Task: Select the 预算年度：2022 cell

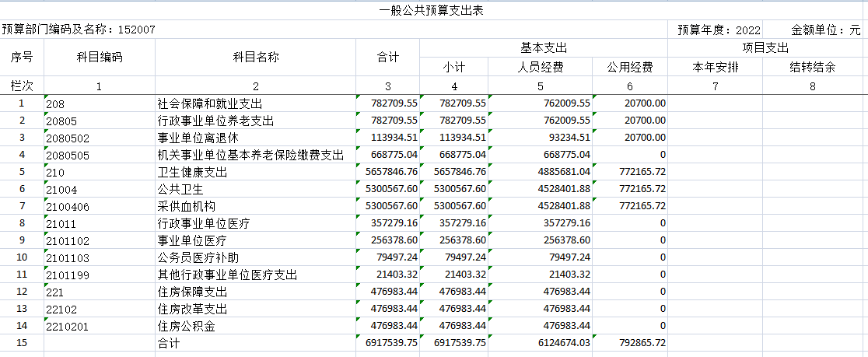Action: pos(719,30)
